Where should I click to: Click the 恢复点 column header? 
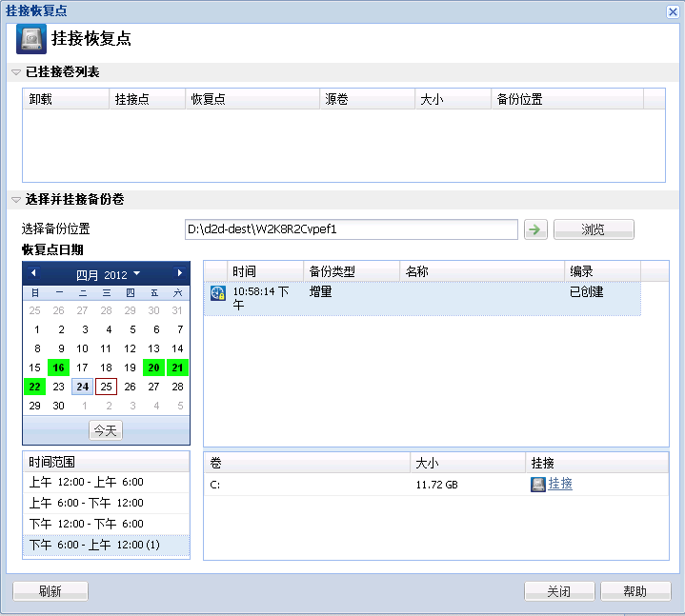[x=252, y=99]
